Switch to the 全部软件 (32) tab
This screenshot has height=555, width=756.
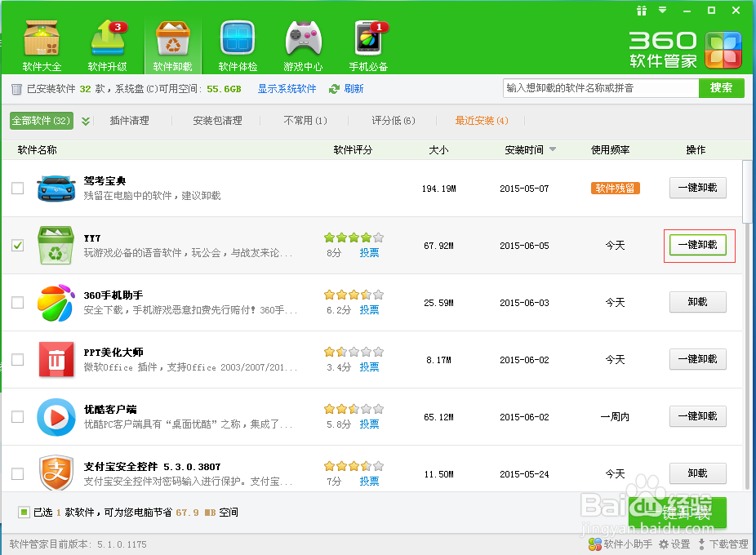[42, 121]
